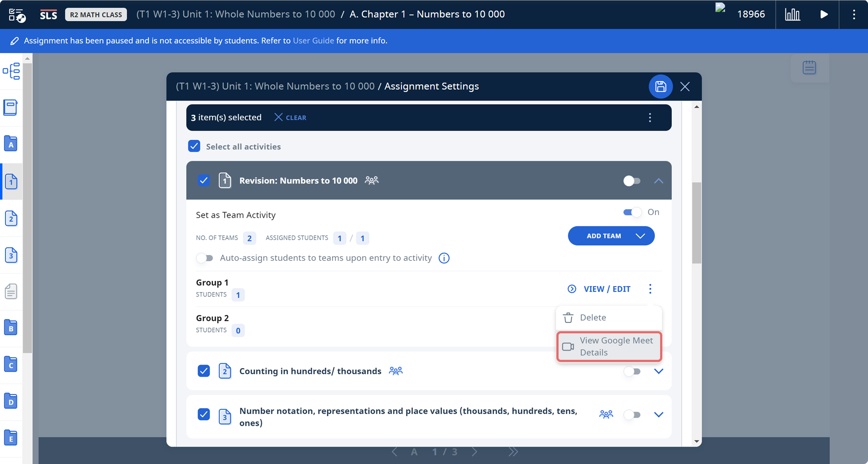
Task: Open the selected items three-dot menu
Action: [650, 118]
